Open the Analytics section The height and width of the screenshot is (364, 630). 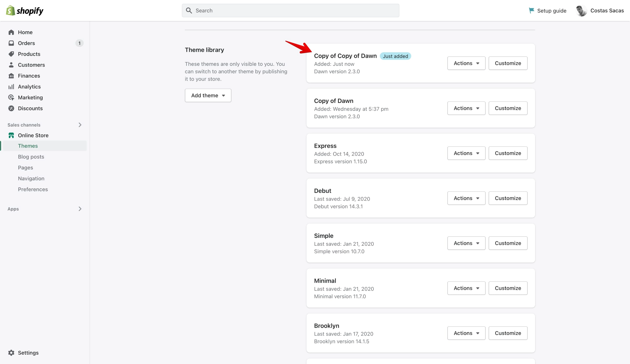coord(29,86)
